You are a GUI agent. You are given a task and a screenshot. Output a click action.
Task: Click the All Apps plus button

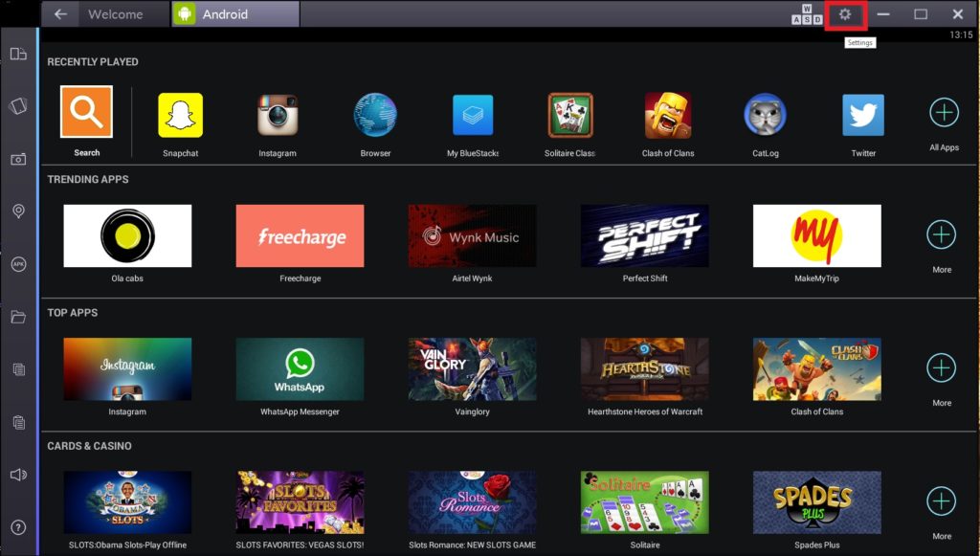pos(944,113)
